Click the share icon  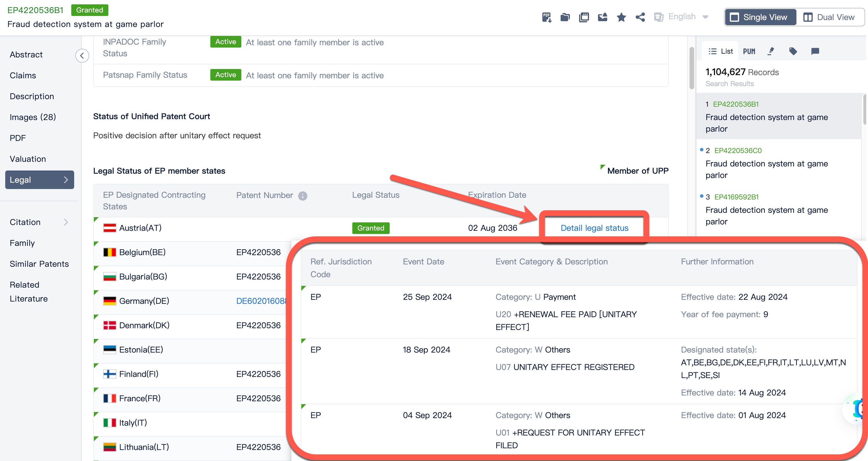click(640, 17)
